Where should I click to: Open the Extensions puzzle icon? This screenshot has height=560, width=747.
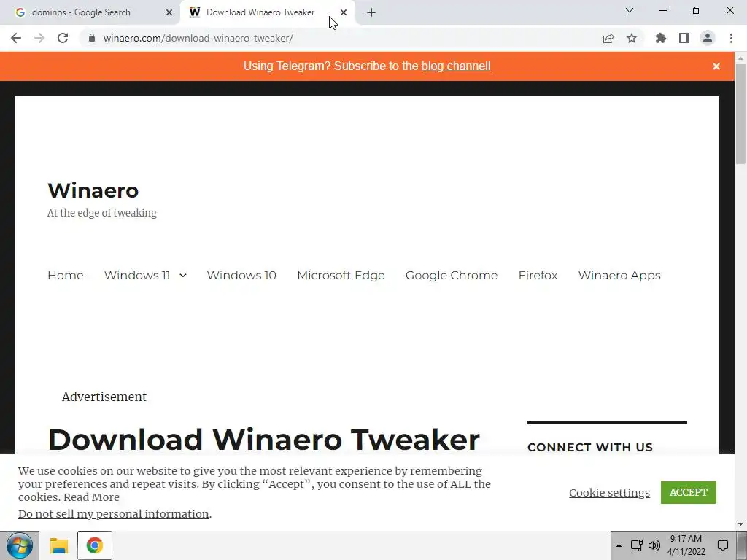click(x=661, y=38)
